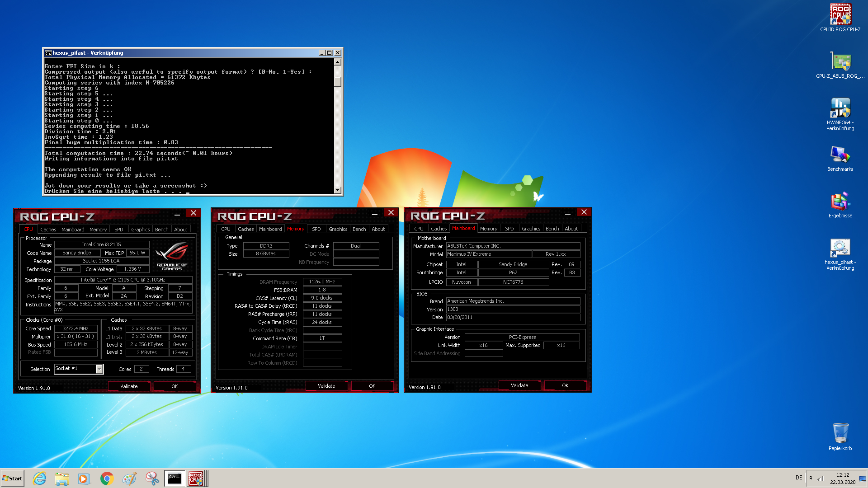Switch to CPU tab in middle CPU-Z window
The image size is (868, 488).
pos(226,229)
